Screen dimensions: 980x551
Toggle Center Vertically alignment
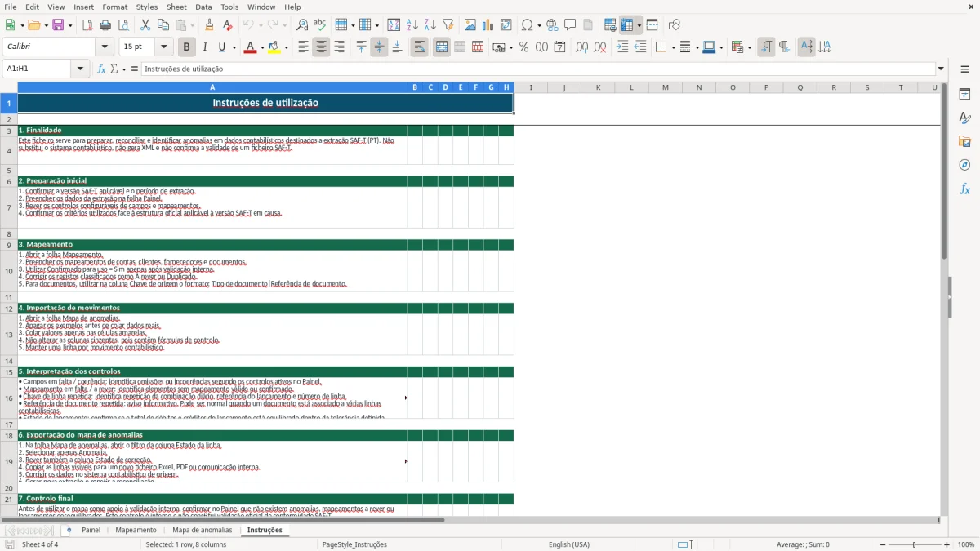pos(379,47)
